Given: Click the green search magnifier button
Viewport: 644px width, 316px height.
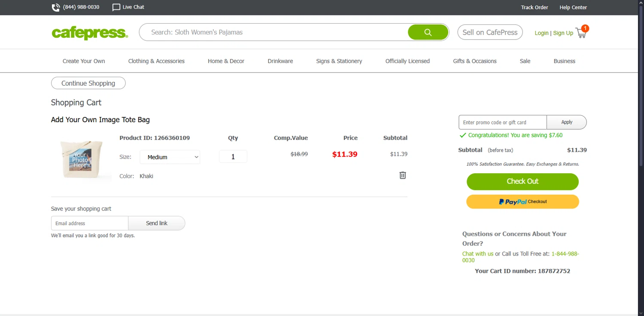Looking at the screenshot, I should pos(428,32).
